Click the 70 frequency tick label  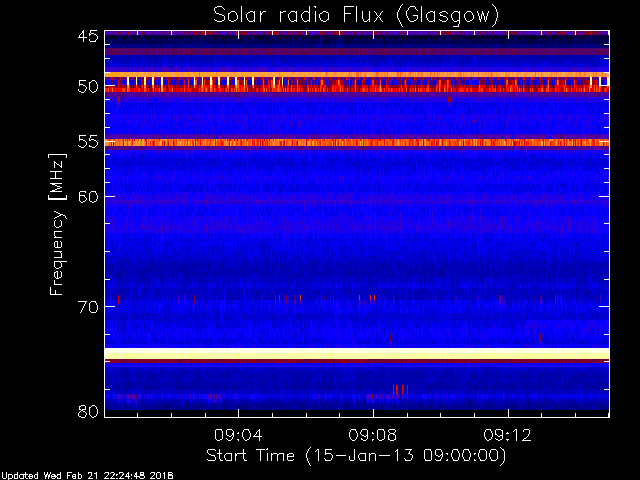click(88, 306)
